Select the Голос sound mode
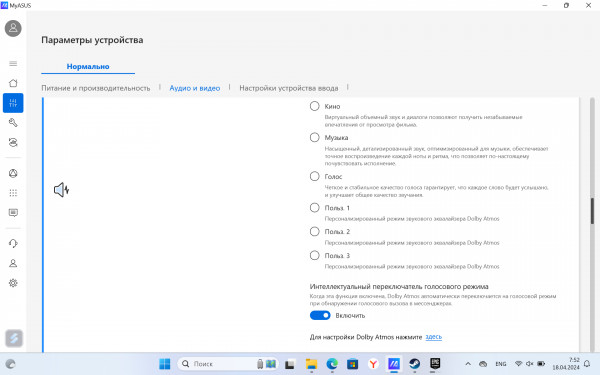This screenshot has height=375, width=600. [x=315, y=176]
